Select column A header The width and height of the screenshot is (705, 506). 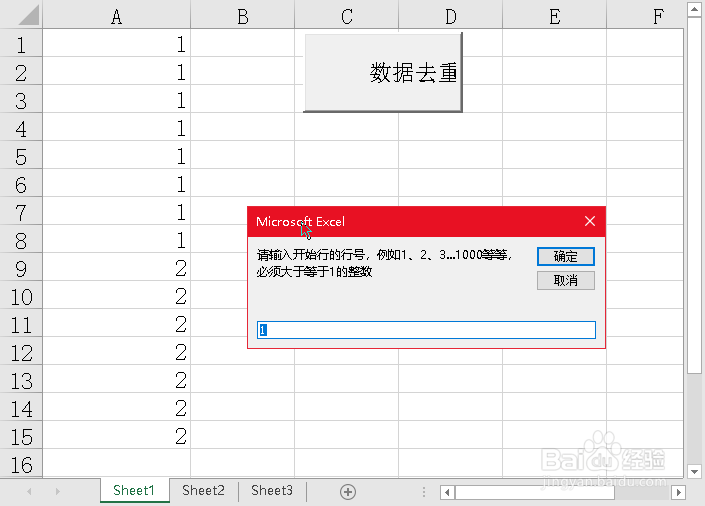116,17
